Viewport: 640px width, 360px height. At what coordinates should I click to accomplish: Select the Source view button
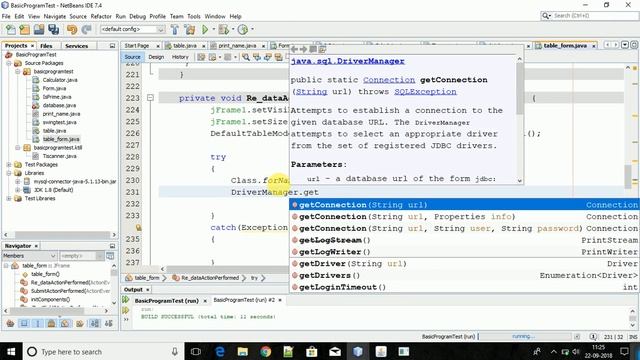click(132, 57)
